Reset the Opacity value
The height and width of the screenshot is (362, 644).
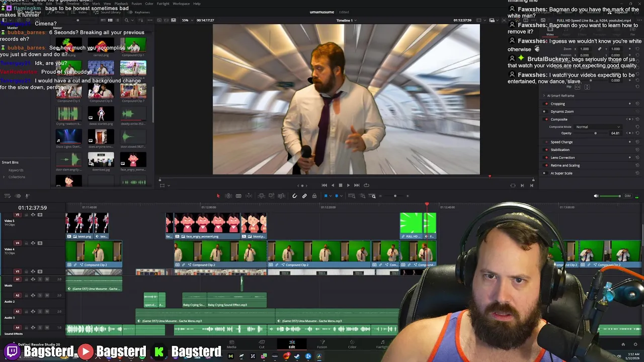637,133
